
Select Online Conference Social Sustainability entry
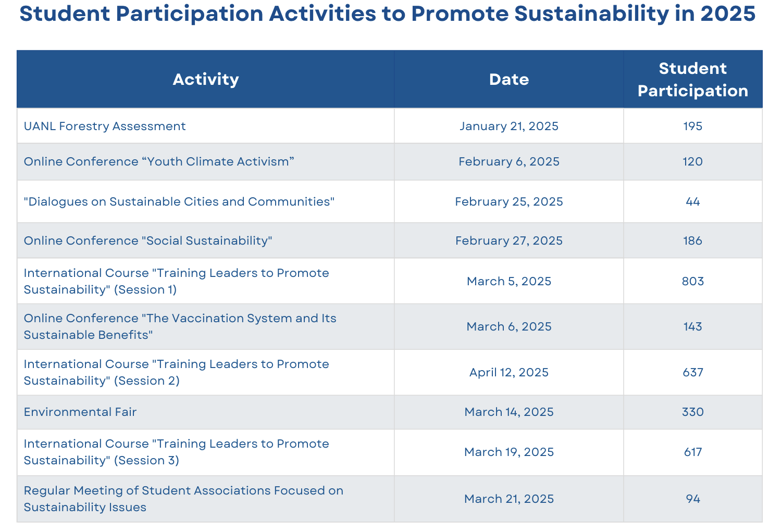pyautogui.click(x=148, y=240)
